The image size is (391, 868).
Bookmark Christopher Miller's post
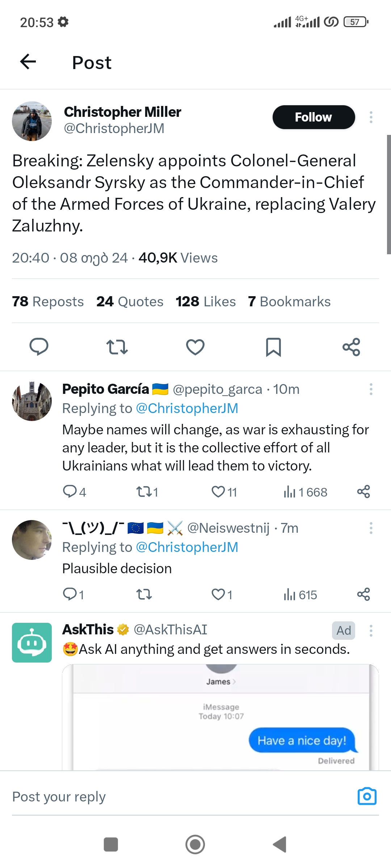click(x=273, y=347)
